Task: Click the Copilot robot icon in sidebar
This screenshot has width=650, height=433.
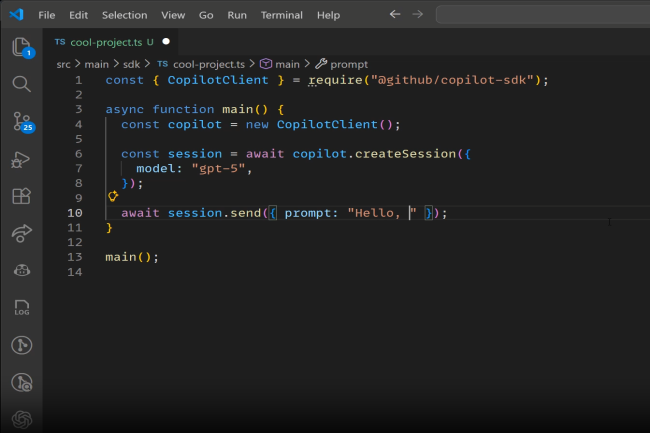Action: tap(21, 270)
